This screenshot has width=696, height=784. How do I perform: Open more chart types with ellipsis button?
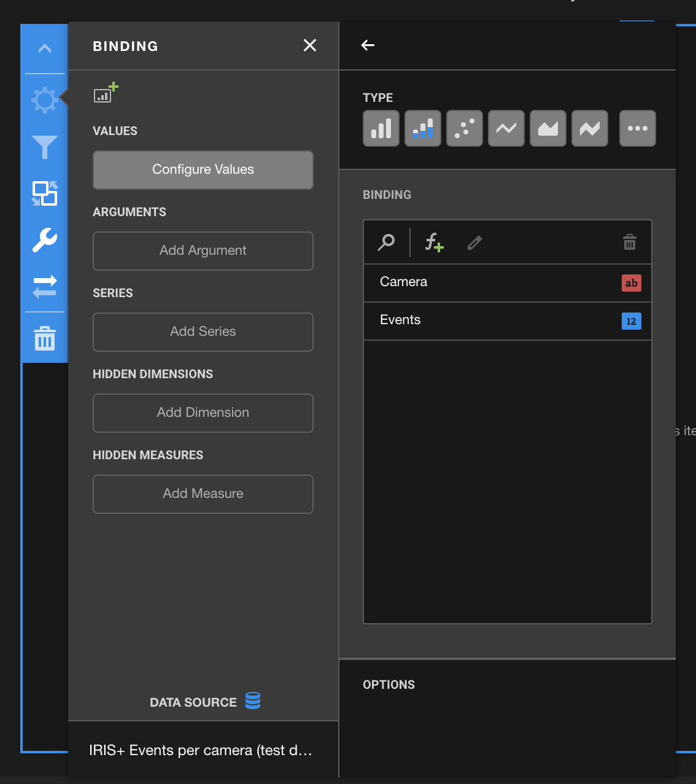point(638,128)
